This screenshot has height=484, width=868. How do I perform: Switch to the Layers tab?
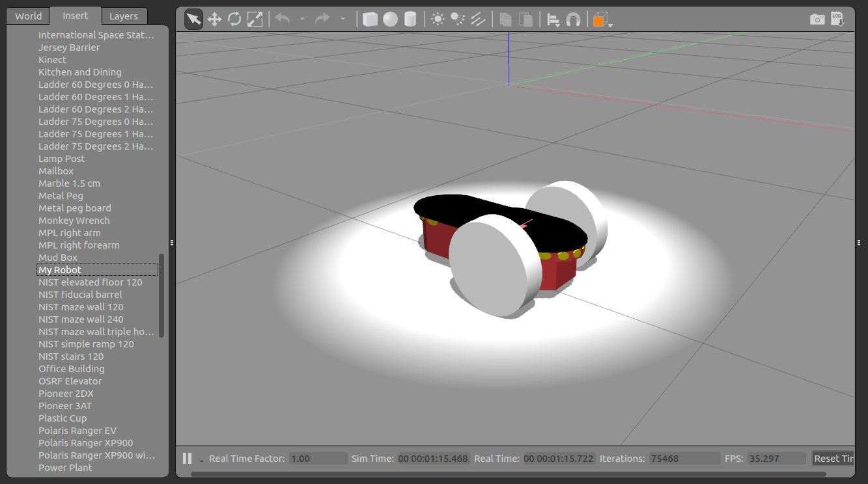(x=124, y=16)
